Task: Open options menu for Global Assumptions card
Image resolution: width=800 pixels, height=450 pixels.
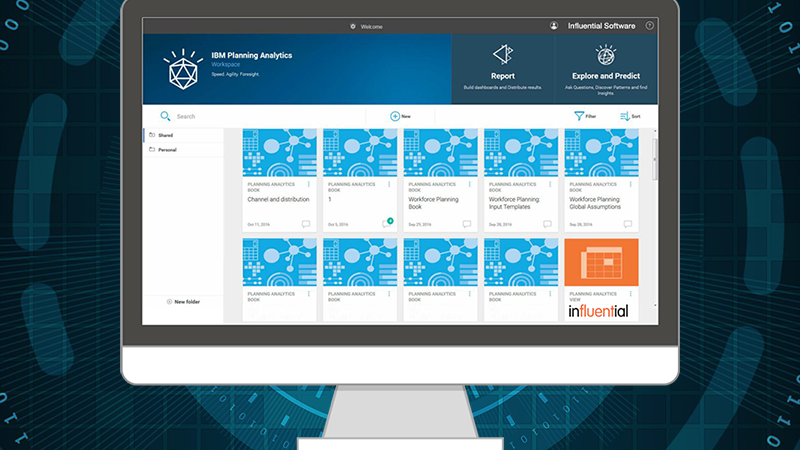Action: (x=631, y=184)
